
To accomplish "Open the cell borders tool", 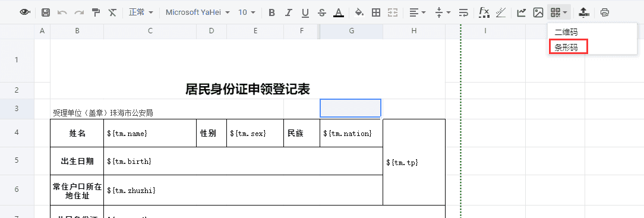I will click(x=376, y=12).
